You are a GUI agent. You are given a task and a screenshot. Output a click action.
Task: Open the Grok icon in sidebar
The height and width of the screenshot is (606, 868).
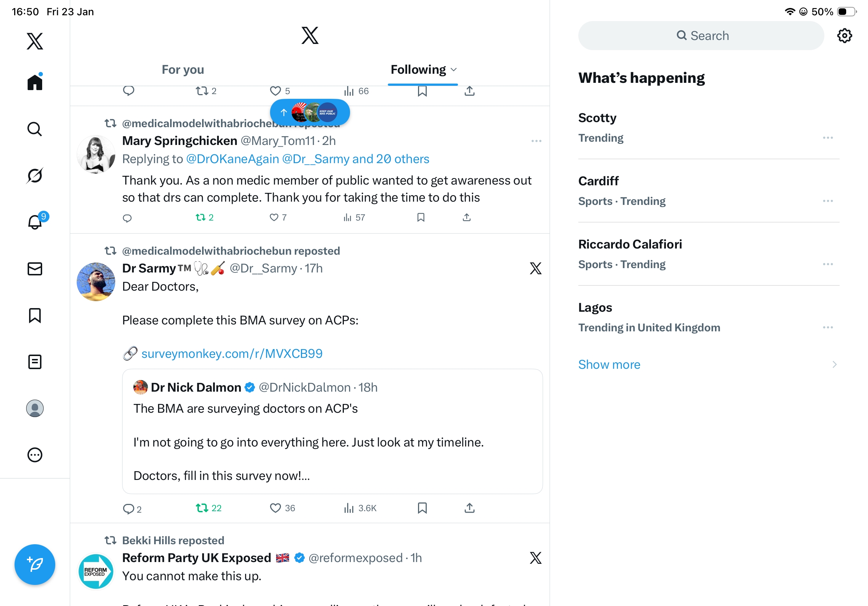click(x=35, y=175)
